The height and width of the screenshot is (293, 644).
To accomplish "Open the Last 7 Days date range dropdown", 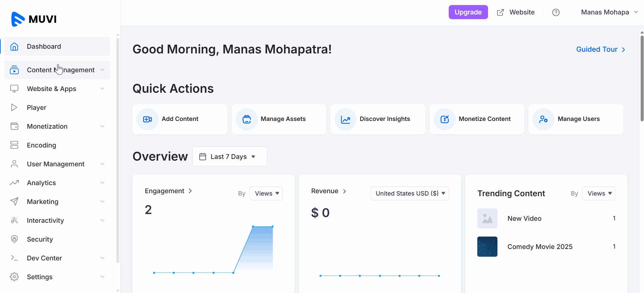I will [x=230, y=157].
